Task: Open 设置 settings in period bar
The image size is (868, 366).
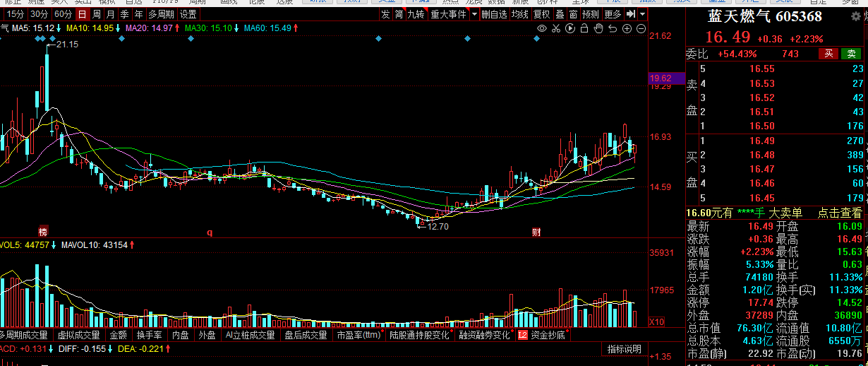Action: [x=188, y=14]
